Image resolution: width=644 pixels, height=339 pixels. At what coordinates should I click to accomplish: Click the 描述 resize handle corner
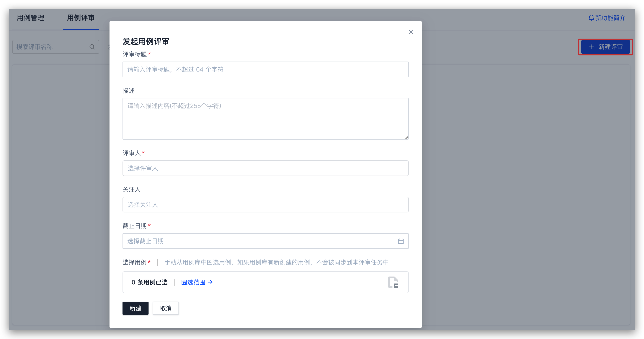(x=406, y=137)
